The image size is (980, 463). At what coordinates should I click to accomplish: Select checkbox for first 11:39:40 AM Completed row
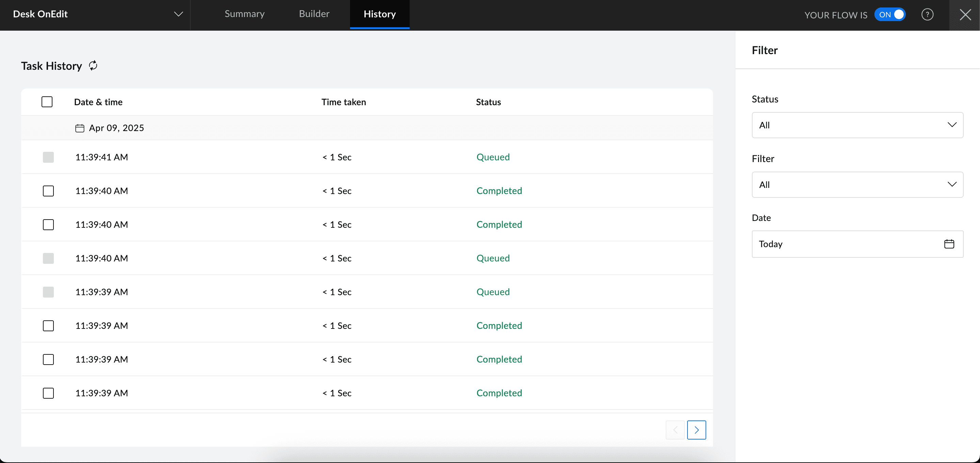coord(48,191)
